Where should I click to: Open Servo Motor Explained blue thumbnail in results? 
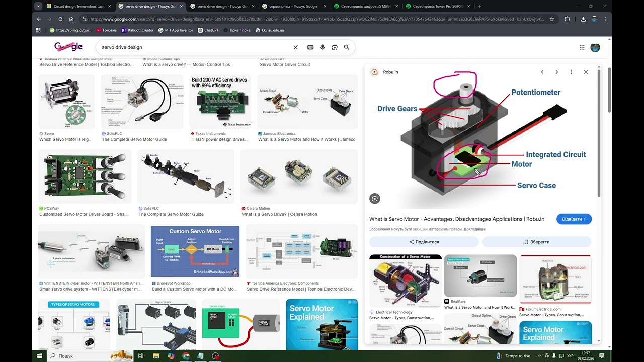[321, 325]
